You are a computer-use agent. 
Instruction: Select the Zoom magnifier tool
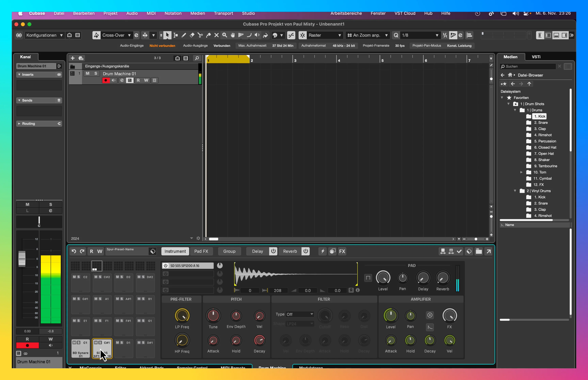click(225, 35)
